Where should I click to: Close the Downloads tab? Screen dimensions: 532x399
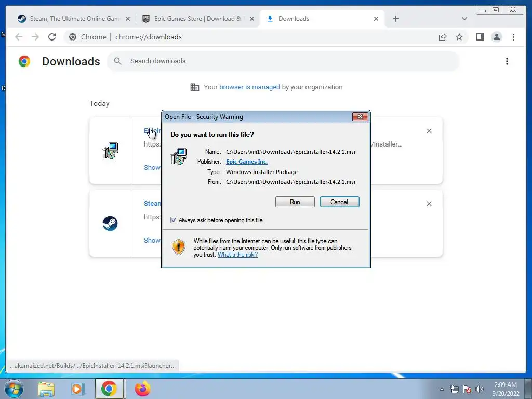(376, 19)
